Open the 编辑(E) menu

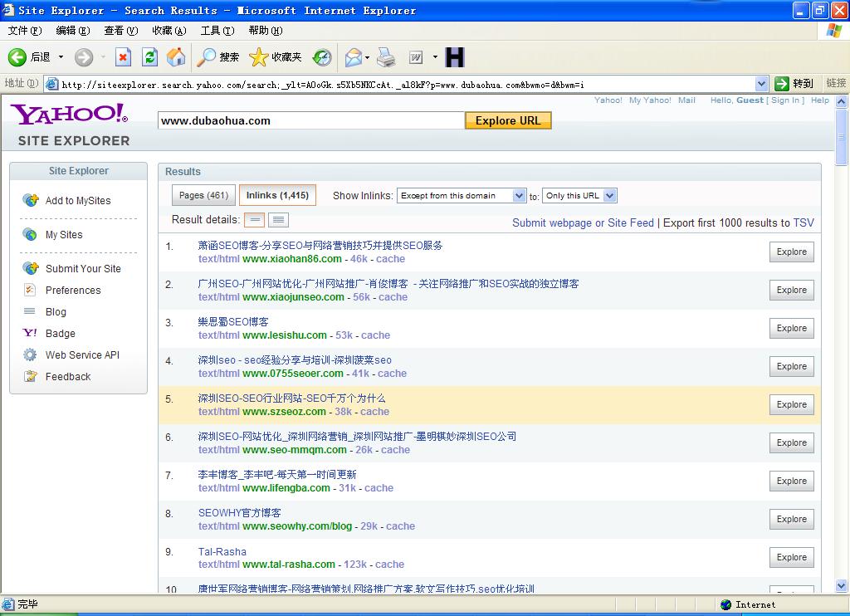click(x=73, y=31)
